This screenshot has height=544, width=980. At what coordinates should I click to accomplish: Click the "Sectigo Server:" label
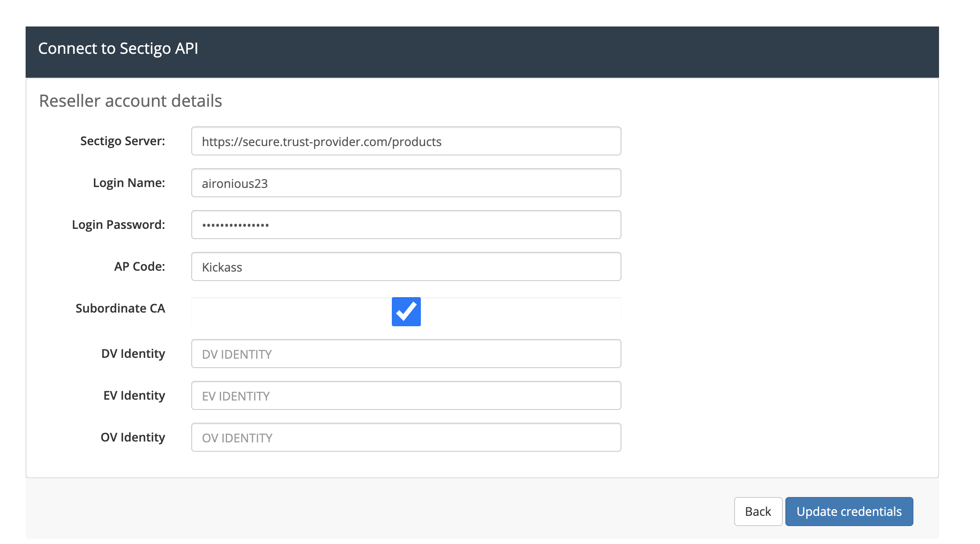[122, 141]
